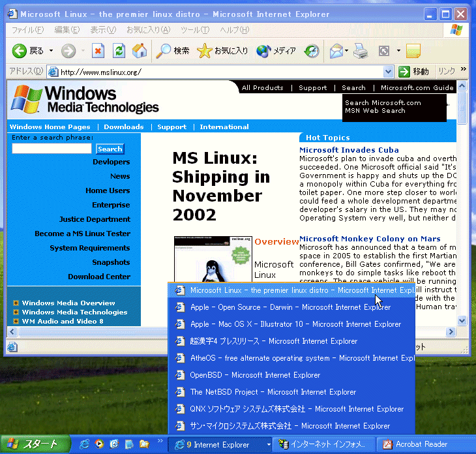Click the Print icon
476x454 pixels.
361,51
